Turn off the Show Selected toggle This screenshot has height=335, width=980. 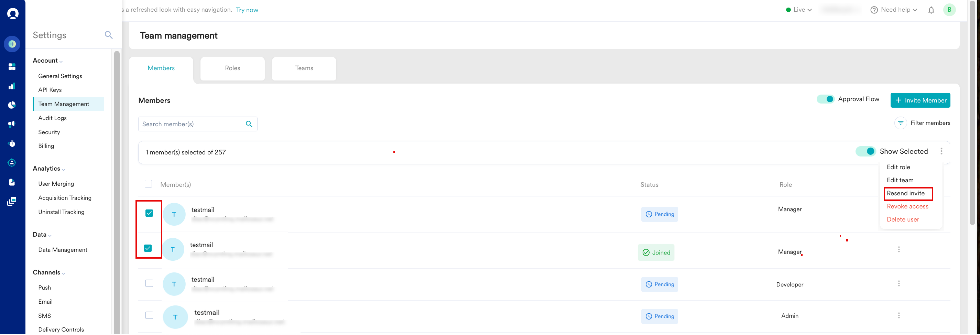pos(865,152)
